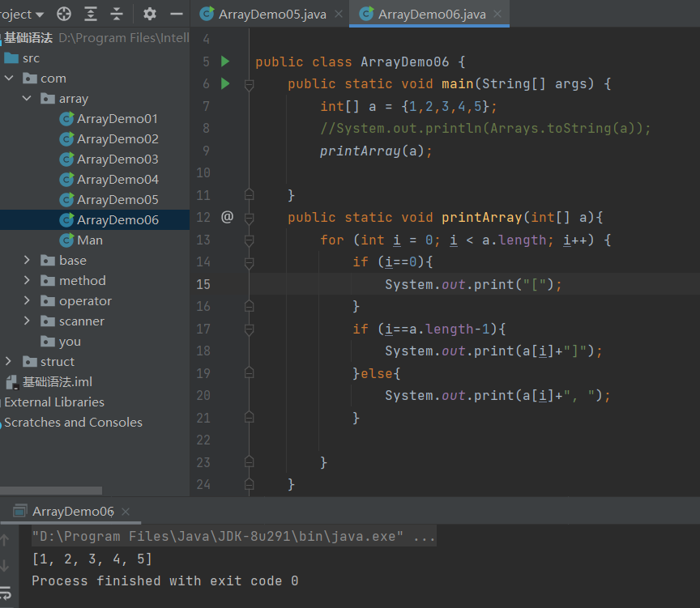Fold the printArray method at line 12
Viewport: 700px width, 608px height.
(x=250, y=218)
